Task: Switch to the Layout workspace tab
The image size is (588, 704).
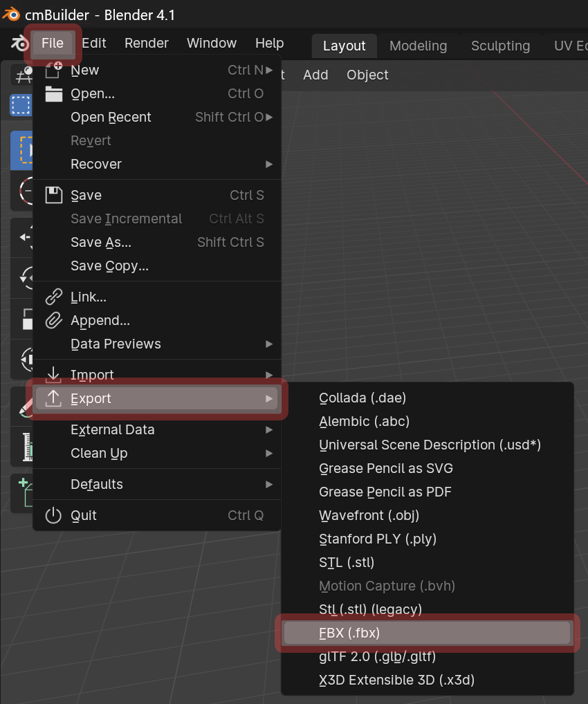Action: 344,46
